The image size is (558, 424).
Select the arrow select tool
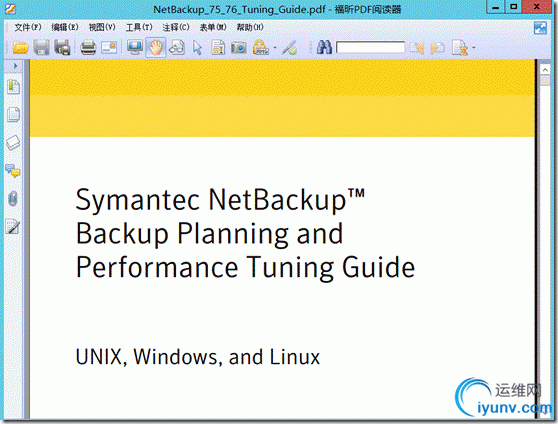pyautogui.click(x=197, y=48)
